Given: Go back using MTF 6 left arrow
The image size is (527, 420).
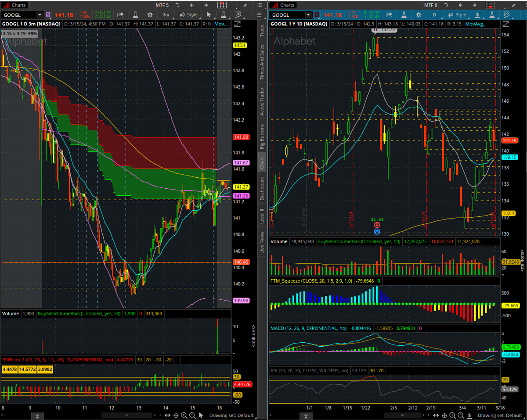Looking at the screenshot, I should [x=460, y=5].
